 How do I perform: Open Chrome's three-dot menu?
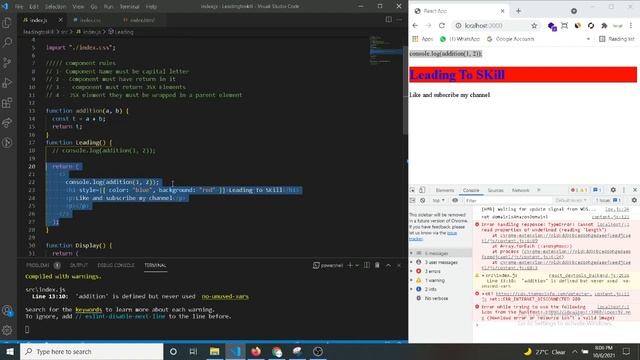click(631, 25)
